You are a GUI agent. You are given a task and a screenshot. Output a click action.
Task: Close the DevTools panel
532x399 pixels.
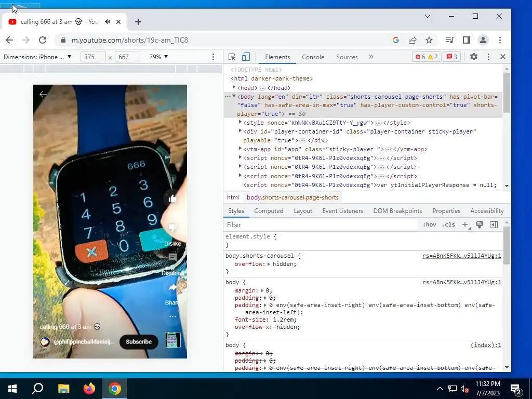503,57
